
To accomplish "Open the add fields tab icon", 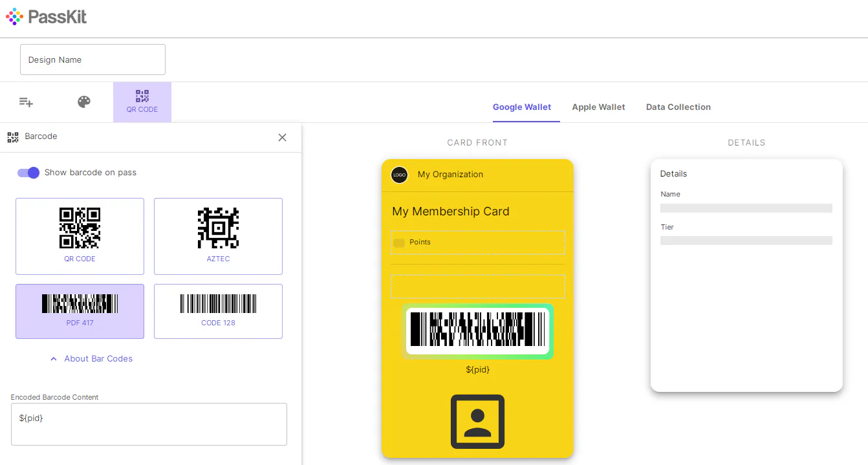I will (26, 102).
